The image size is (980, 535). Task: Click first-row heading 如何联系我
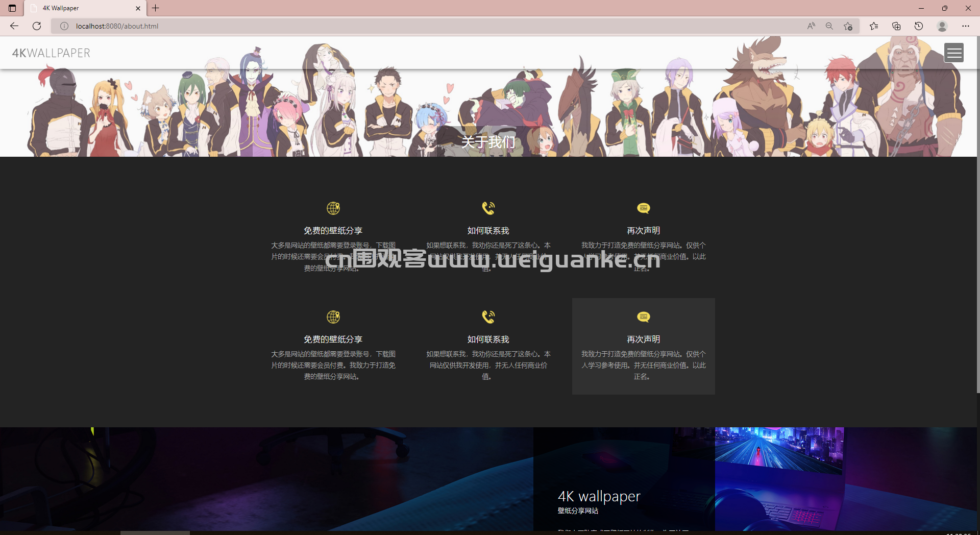tap(488, 231)
